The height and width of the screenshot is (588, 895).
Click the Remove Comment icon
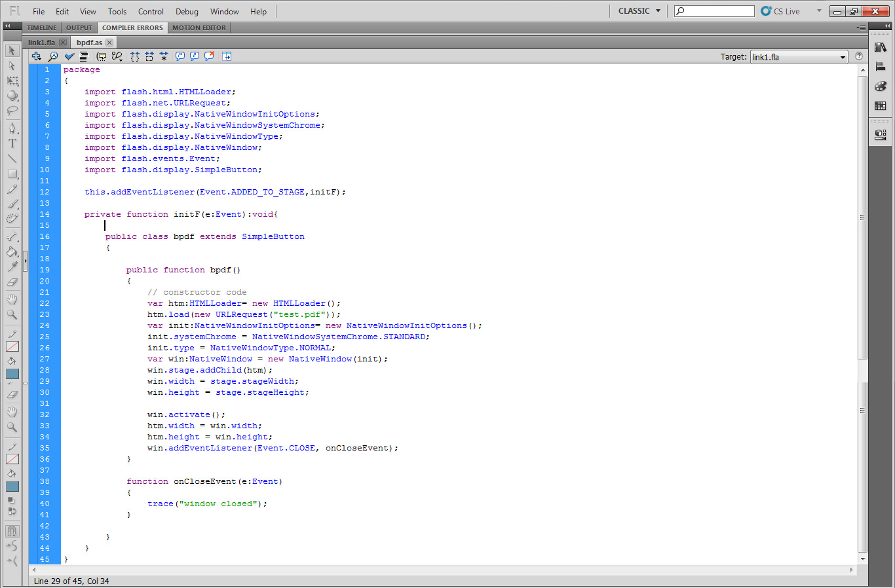tap(209, 56)
